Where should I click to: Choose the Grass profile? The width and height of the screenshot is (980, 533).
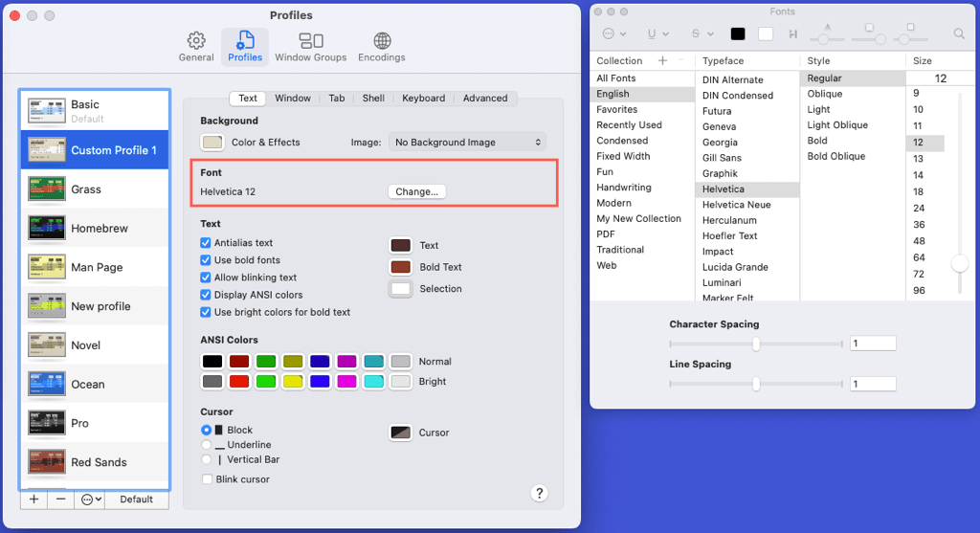click(x=95, y=189)
